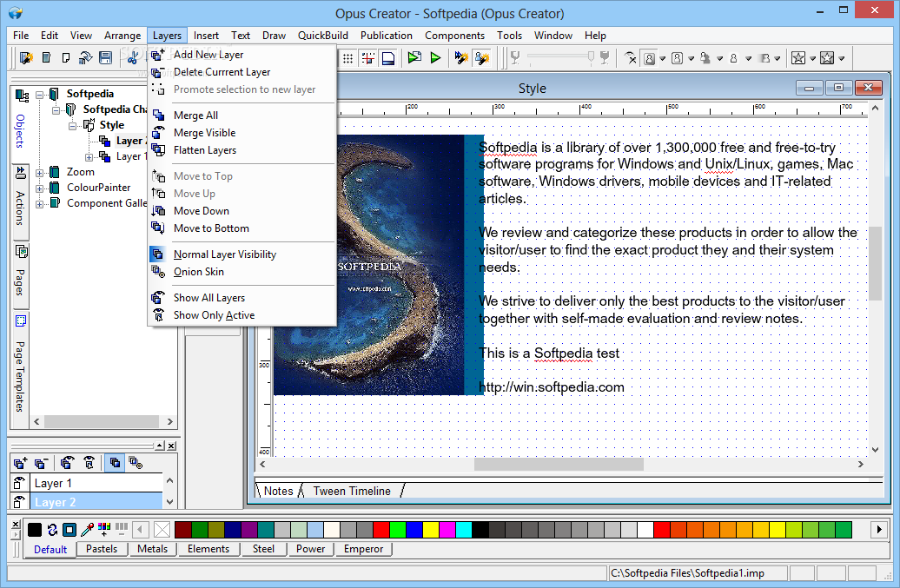
Task: Click the green play preview publication icon
Action: point(435,58)
